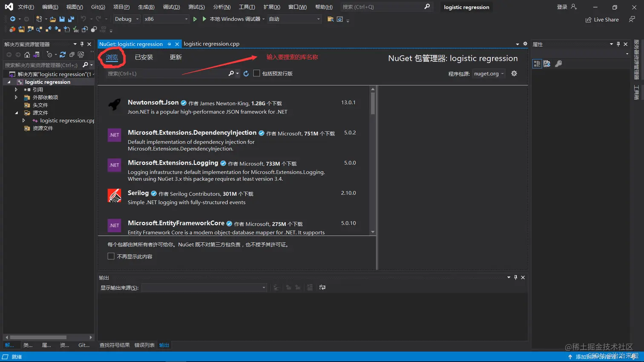Click the Live Share icon

pos(588,20)
